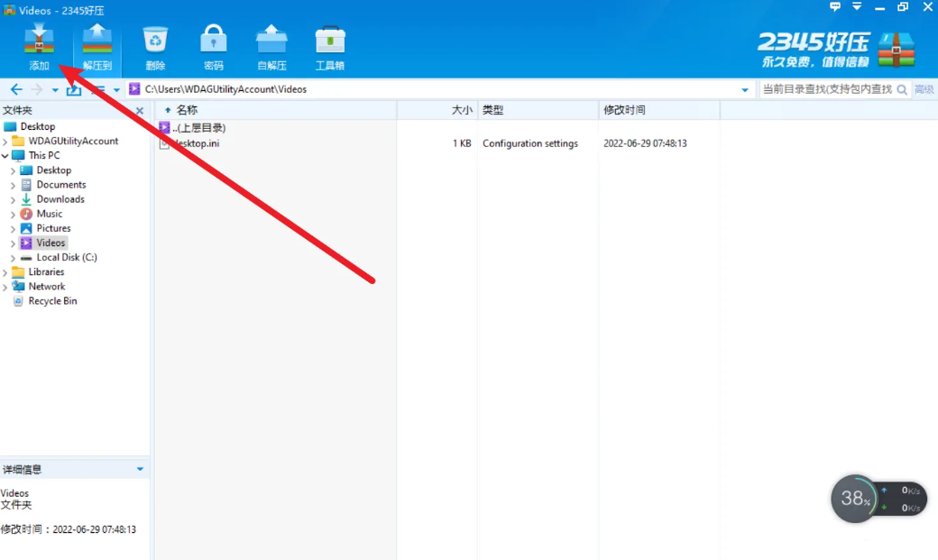Open the title bar main menu dropdown

click(857, 7)
